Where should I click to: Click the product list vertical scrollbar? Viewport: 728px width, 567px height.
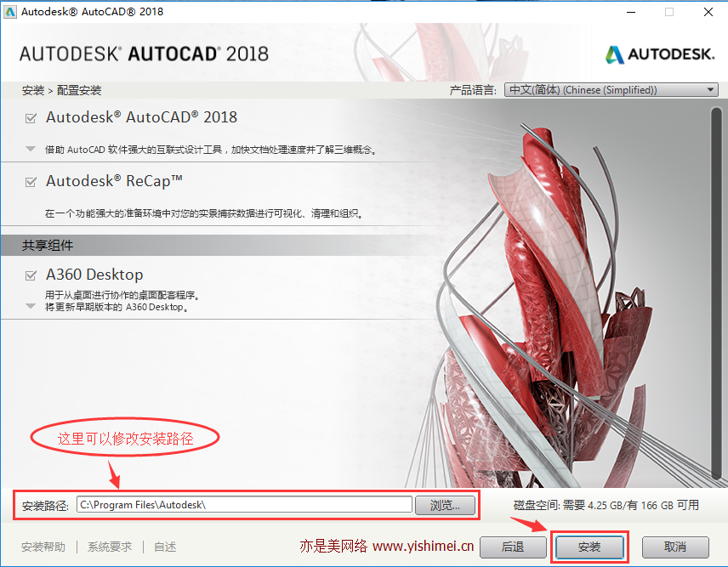tap(716, 292)
